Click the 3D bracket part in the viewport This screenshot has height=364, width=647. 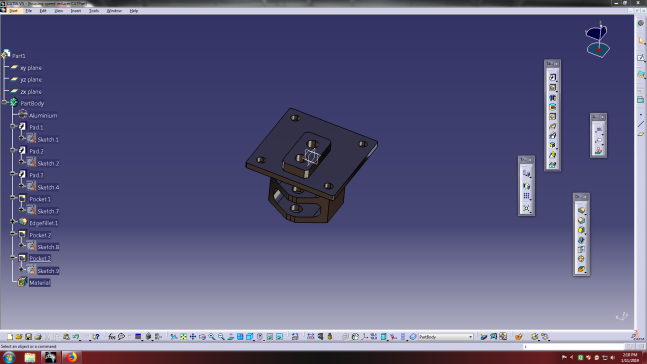[x=312, y=165]
